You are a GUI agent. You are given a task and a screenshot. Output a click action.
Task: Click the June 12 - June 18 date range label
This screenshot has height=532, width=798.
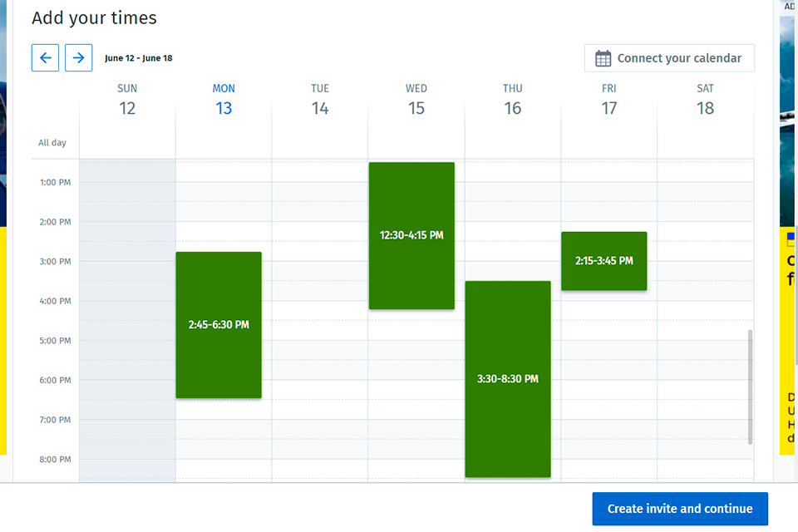coord(139,58)
